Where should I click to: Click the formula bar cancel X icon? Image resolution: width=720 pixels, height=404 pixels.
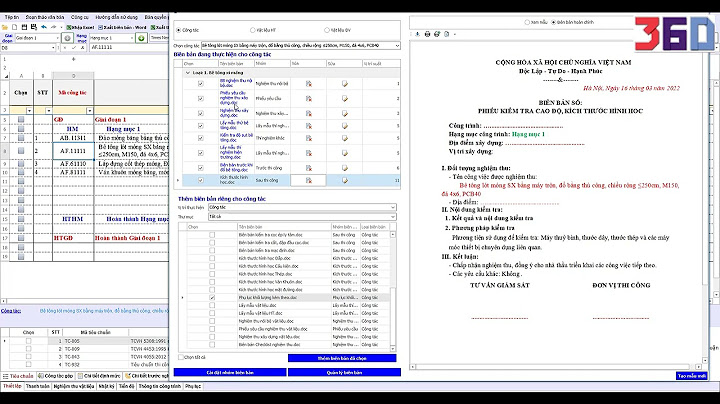tap(65, 47)
